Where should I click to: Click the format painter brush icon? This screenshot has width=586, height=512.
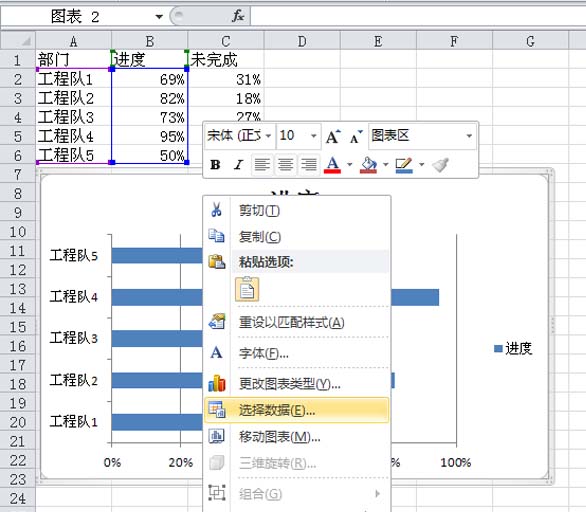440,164
